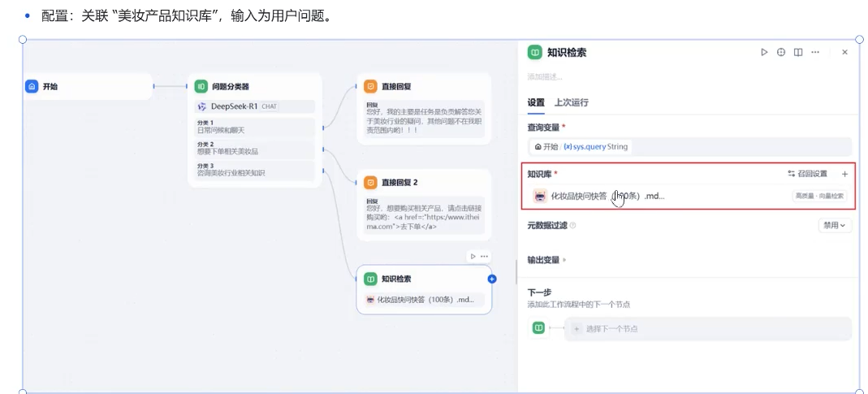
Task: Click the 知识库 section label
Action: (540, 174)
